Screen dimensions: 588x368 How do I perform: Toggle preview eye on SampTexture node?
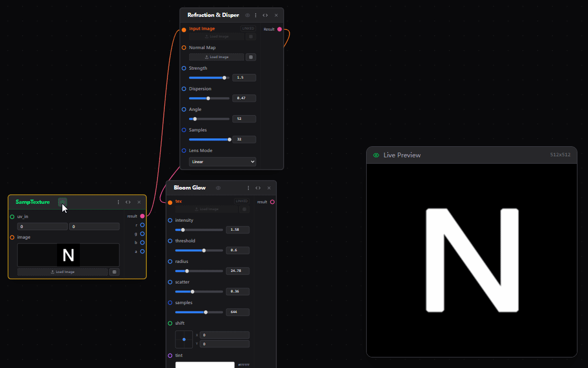[62, 202]
